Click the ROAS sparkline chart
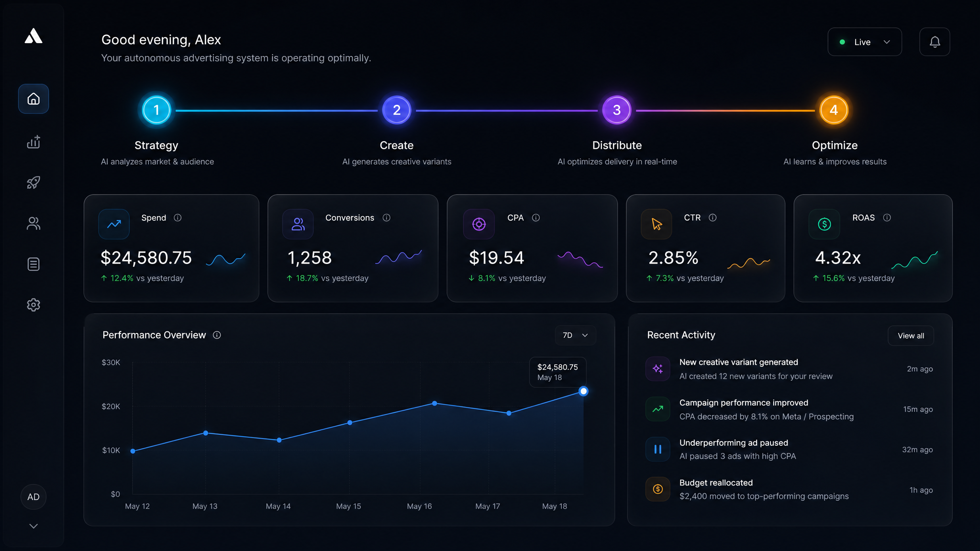Viewport: 980px width, 551px height. click(x=914, y=260)
